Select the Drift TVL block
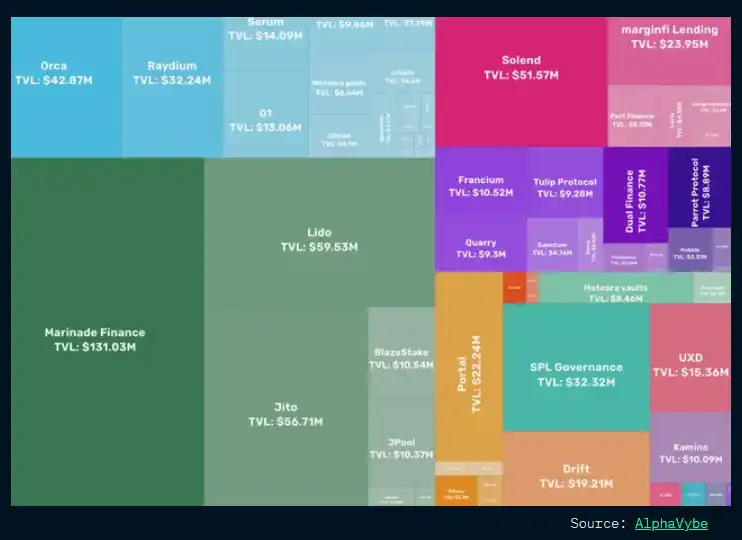The height and width of the screenshot is (540, 742). [x=575, y=474]
